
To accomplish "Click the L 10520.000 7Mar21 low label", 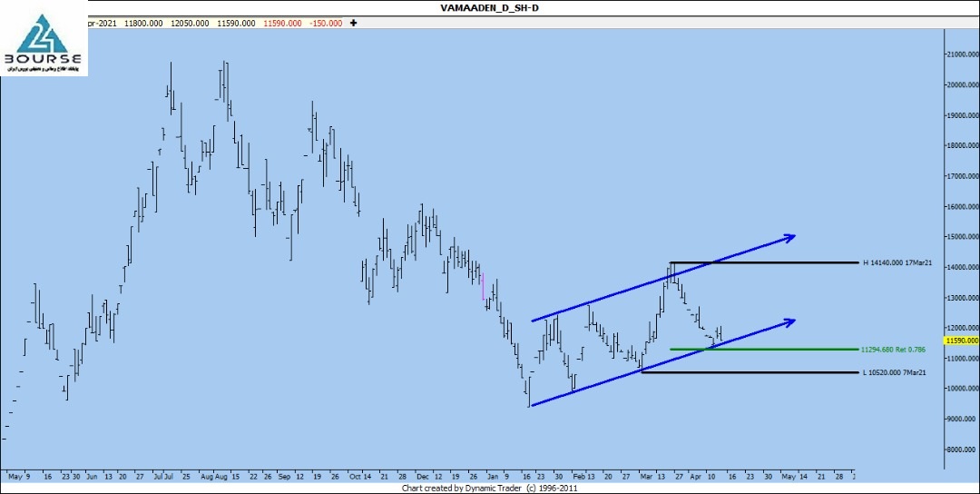I will coord(895,372).
